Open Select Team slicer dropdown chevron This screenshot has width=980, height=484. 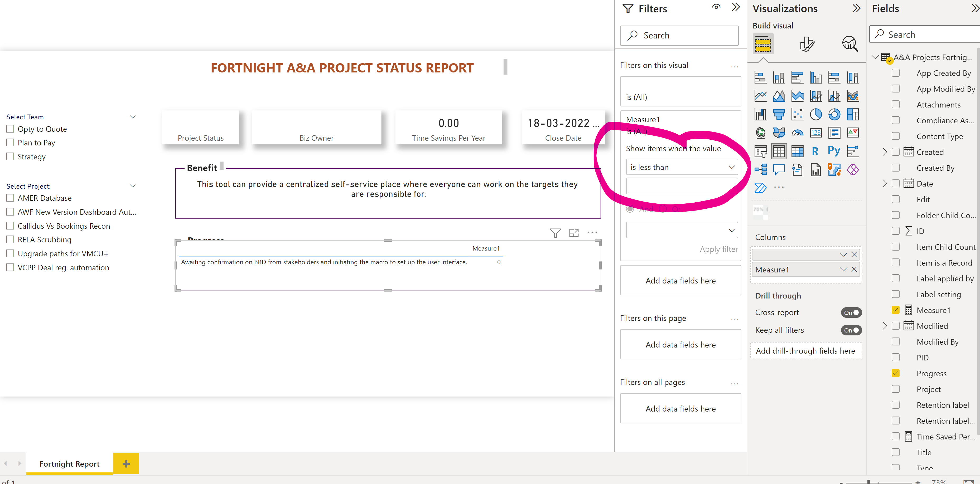click(133, 117)
